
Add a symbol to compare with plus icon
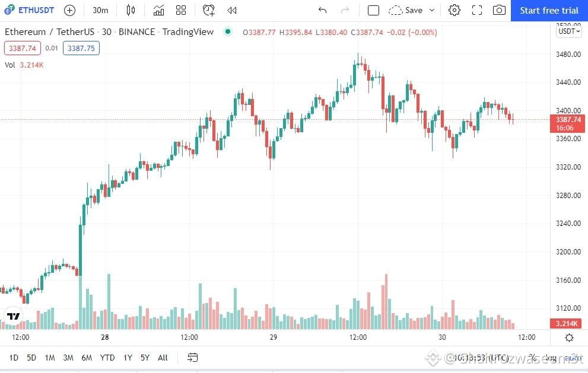click(69, 10)
